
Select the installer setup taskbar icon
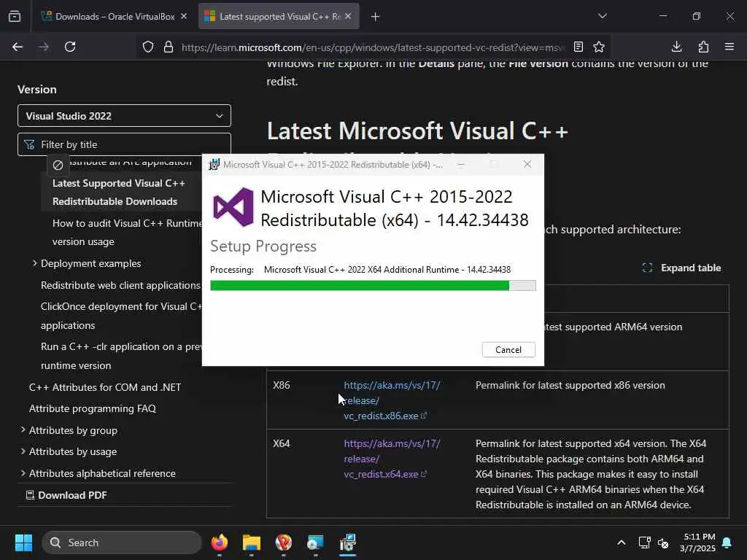pos(348,542)
